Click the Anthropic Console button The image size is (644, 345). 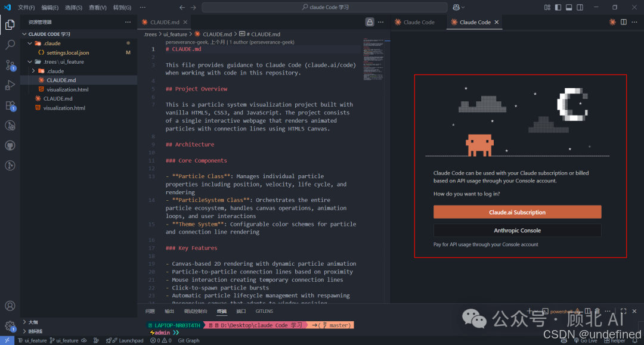(x=517, y=231)
